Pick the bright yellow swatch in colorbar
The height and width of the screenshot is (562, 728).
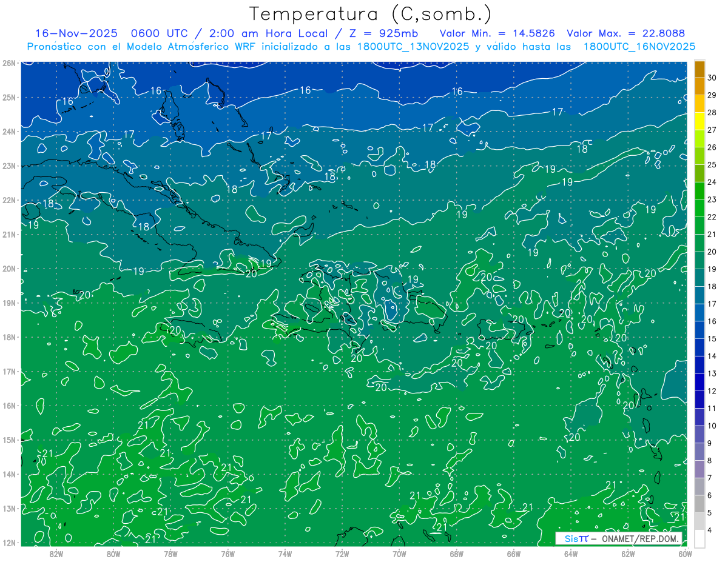699,121
